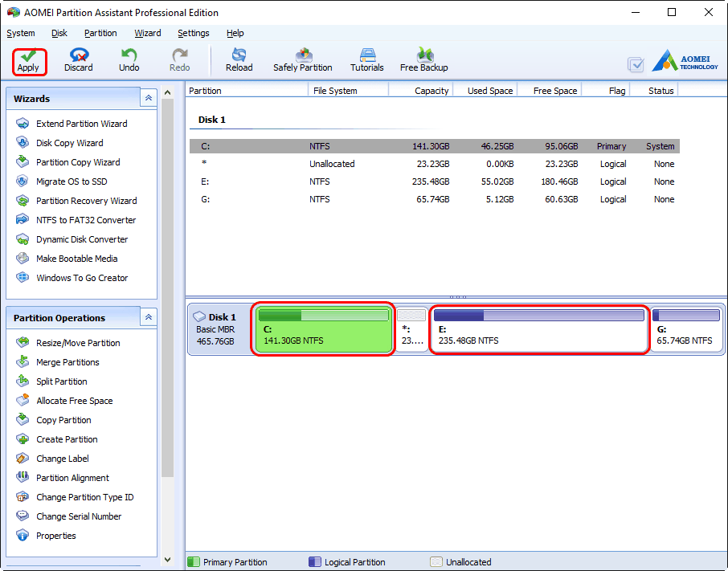Screen dimensions: 728x571
Task: Select Copy Partition operation
Action: (53, 420)
